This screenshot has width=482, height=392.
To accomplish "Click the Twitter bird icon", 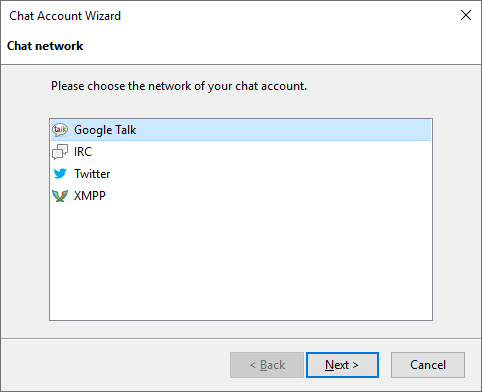I will (60, 174).
